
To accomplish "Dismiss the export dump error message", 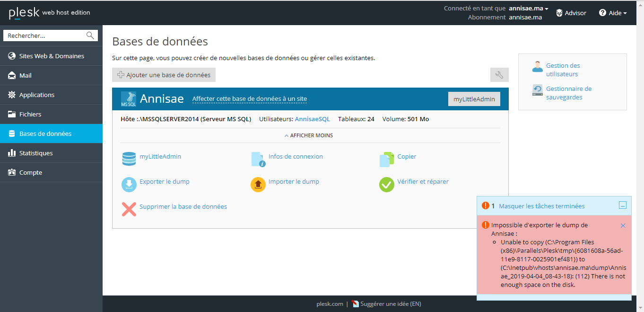I will click(x=623, y=225).
